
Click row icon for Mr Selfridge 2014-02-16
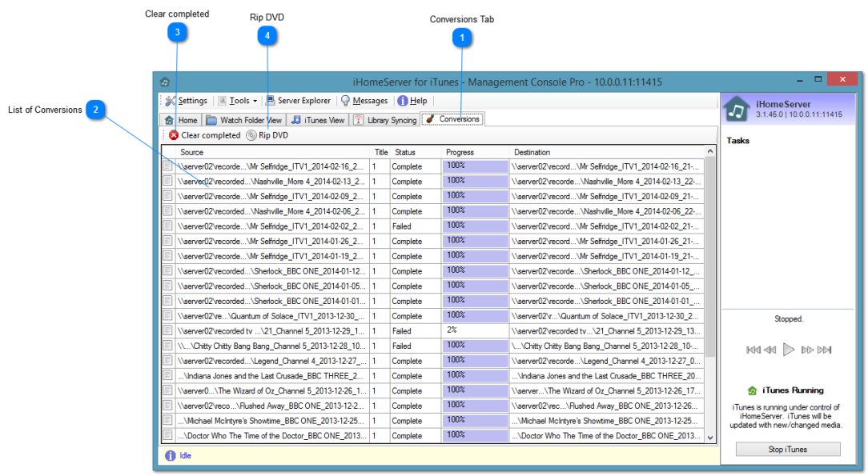point(167,166)
